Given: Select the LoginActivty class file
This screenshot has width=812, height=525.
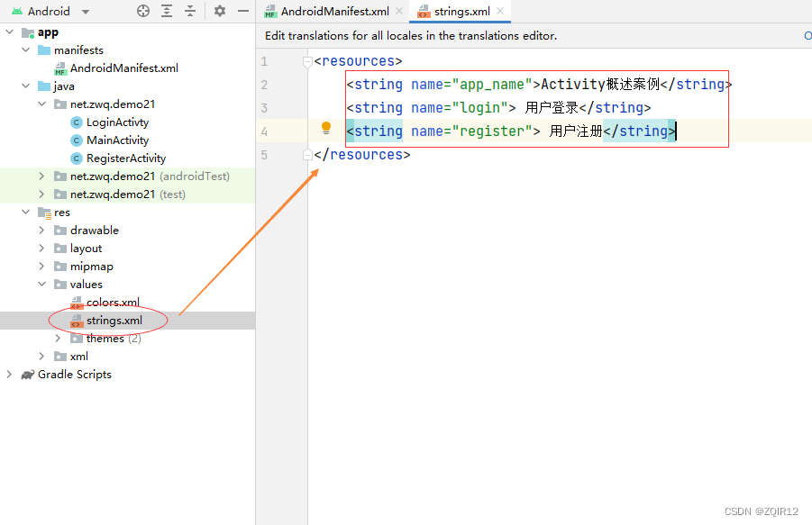Looking at the screenshot, I should 117,122.
